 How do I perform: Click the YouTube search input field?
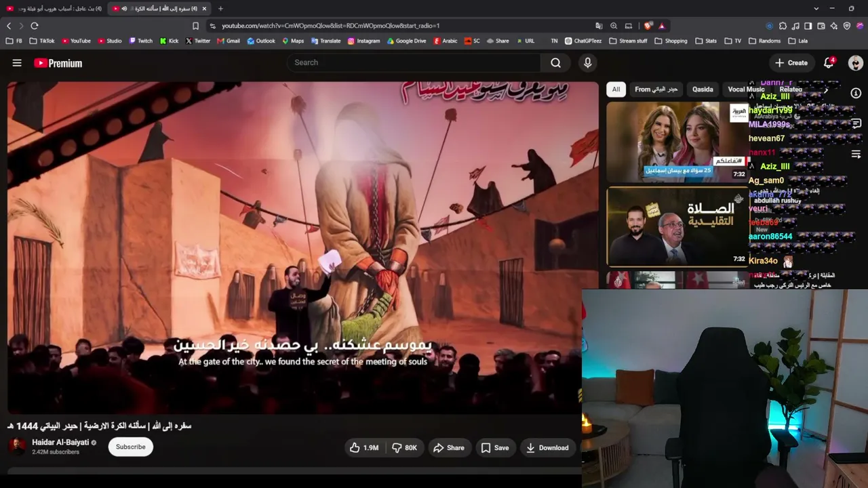point(414,62)
